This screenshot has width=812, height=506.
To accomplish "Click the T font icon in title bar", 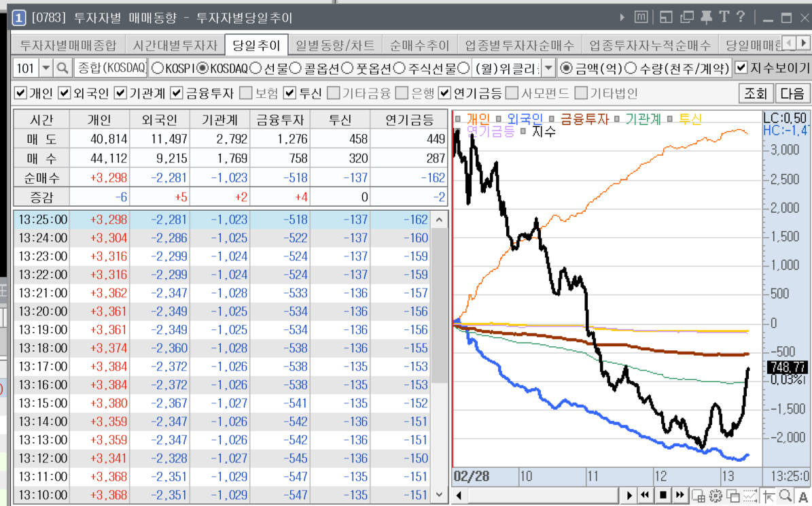I will click(724, 17).
